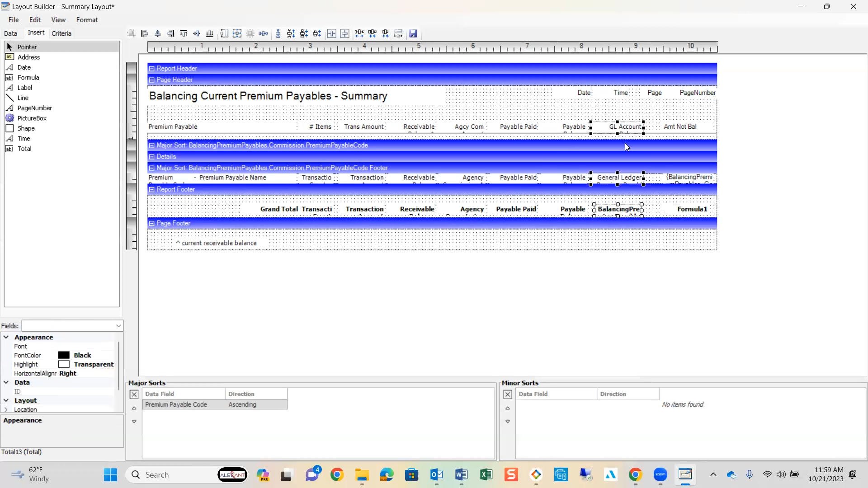Open the Fields dropdown

117,326
